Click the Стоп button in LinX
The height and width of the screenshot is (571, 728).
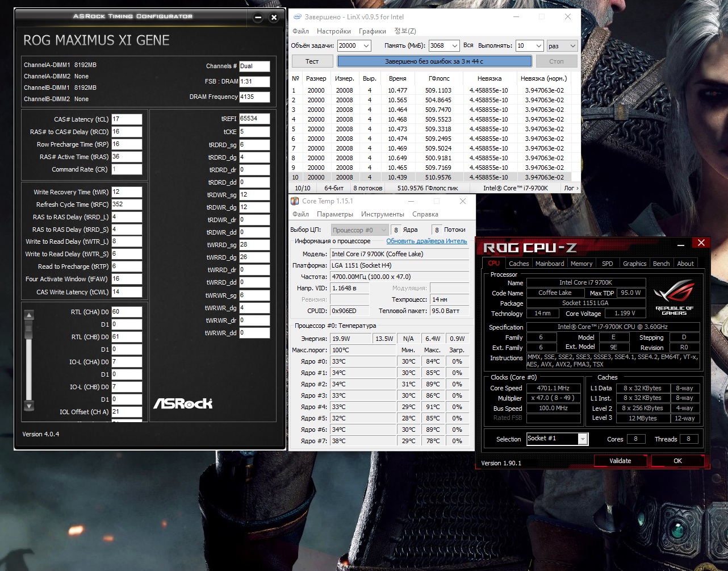tap(557, 61)
